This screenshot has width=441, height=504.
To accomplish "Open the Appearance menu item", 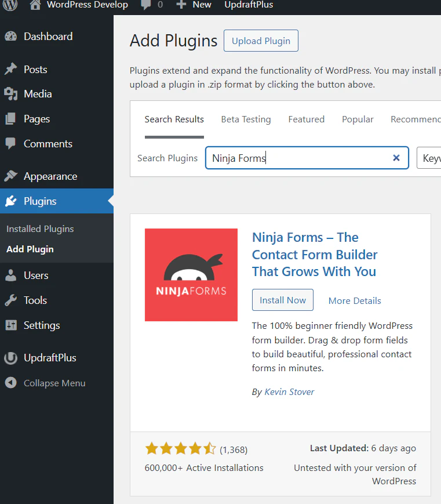I will click(x=50, y=176).
